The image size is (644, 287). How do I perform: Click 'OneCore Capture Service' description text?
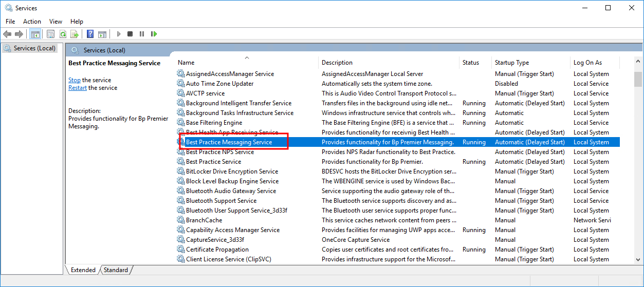pyautogui.click(x=356, y=240)
